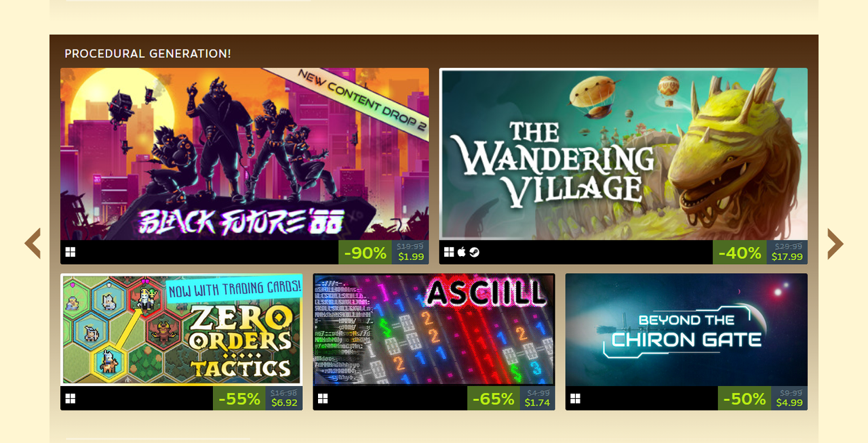
Task: Click the left carousel arrow
Action: click(x=33, y=243)
